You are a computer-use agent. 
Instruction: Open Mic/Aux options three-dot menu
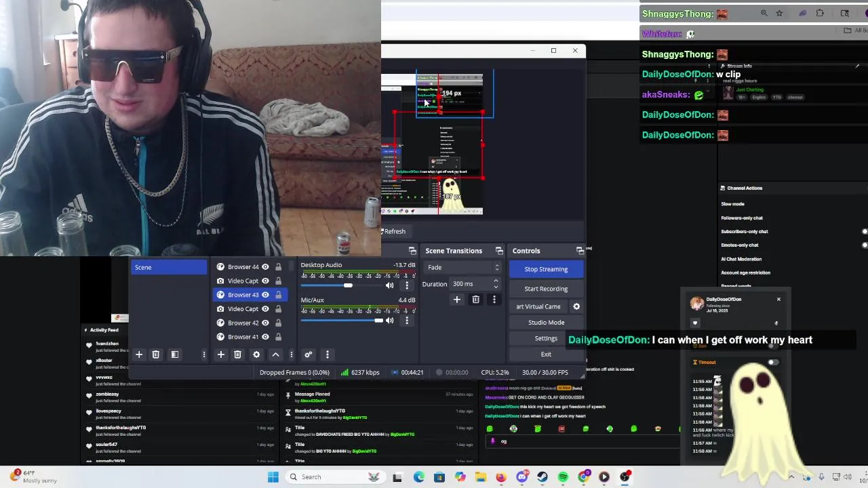[x=407, y=320]
